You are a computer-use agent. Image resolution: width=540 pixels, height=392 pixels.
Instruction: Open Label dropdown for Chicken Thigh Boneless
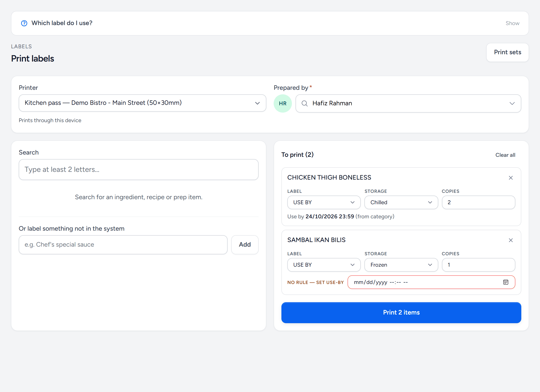click(324, 202)
